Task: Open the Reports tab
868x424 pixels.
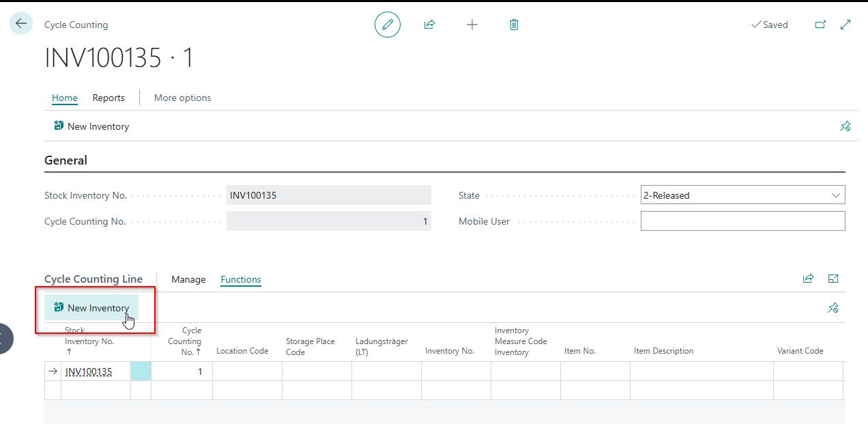Action: click(x=108, y=98)
